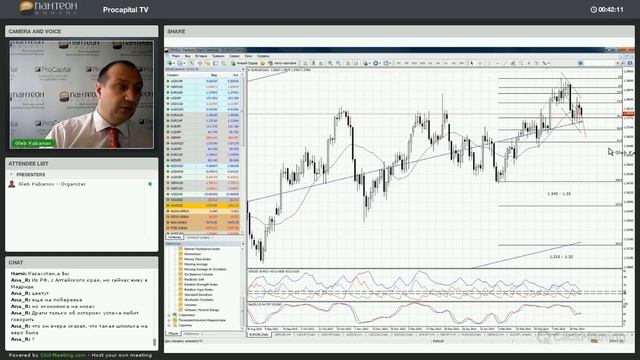Zoom in the chart with magnifier icon
Viewport: 640px width, 360px height.
[x=330, y=63]
